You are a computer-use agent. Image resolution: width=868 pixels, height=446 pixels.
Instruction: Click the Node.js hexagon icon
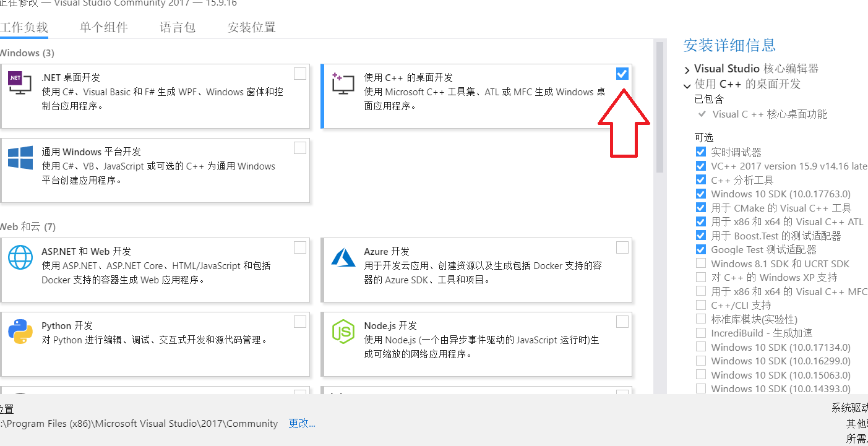tap(343, 332)
